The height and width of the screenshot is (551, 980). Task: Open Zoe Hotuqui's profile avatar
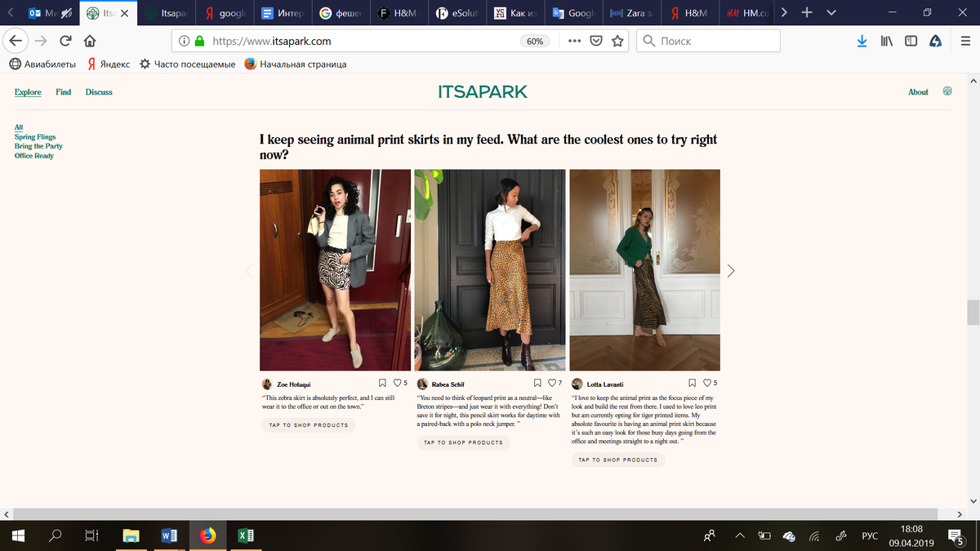pos(266,384)
